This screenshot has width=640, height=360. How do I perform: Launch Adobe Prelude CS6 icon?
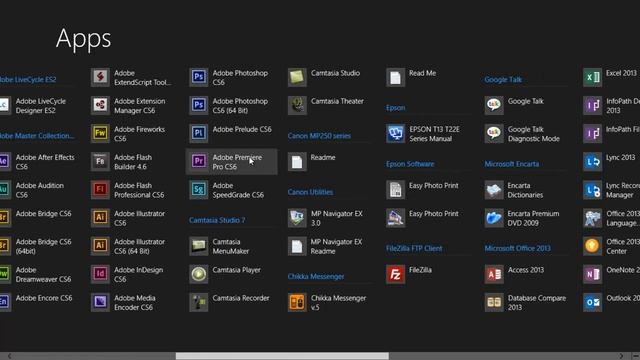tap(199, 133)
